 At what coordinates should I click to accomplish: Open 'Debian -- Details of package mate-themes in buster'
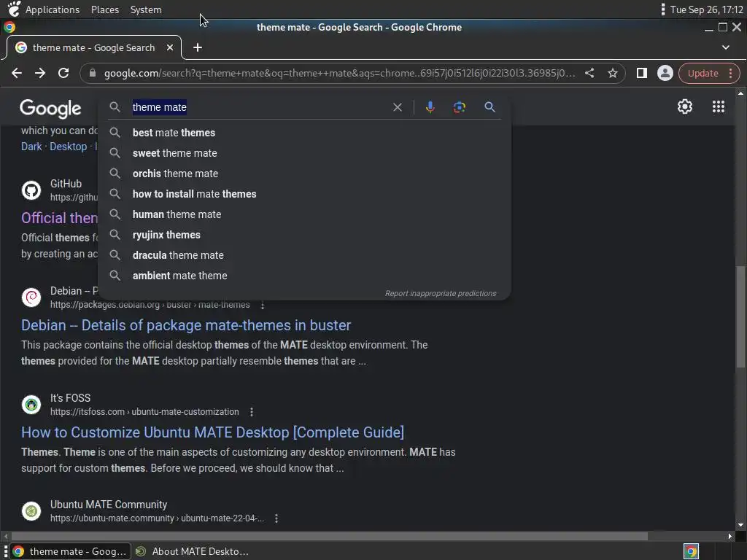186,325
